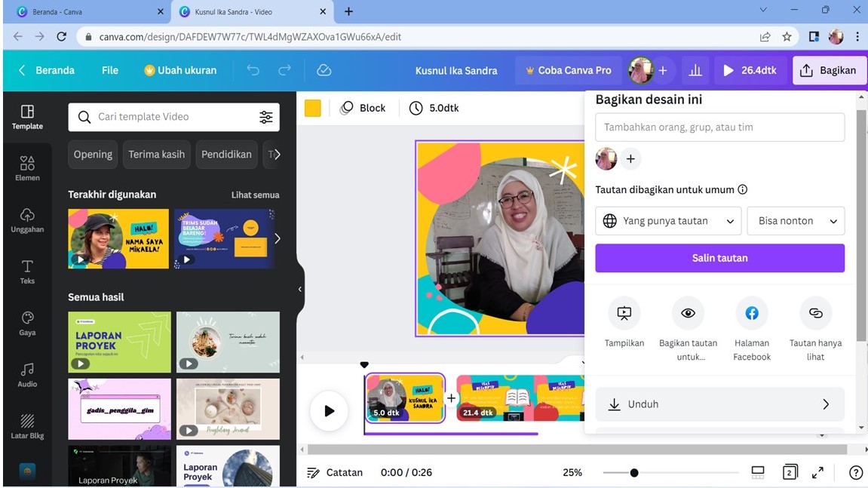Click the 'Lihat semua' link
Image resolution: width=868 pixels, height=488 pixels.
[x=255, y=195]
